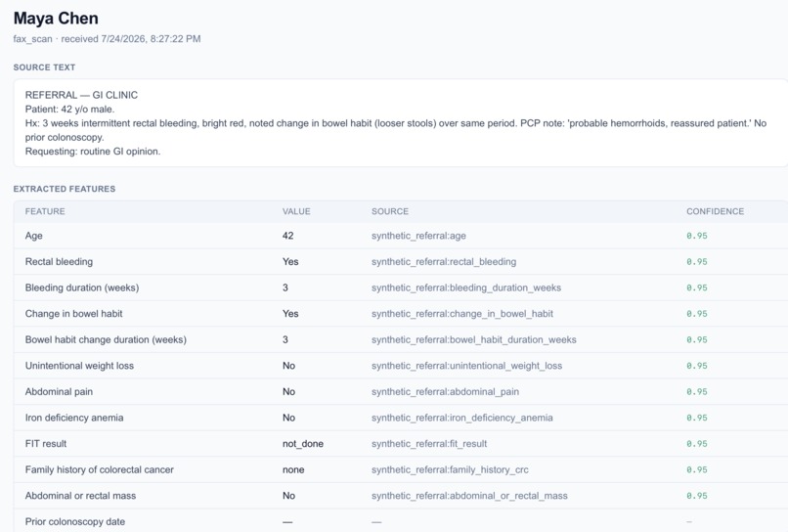Viewport: 788px width, 532px height.
Task: Click the VALUE column header
Action: (x=296, y=211)
